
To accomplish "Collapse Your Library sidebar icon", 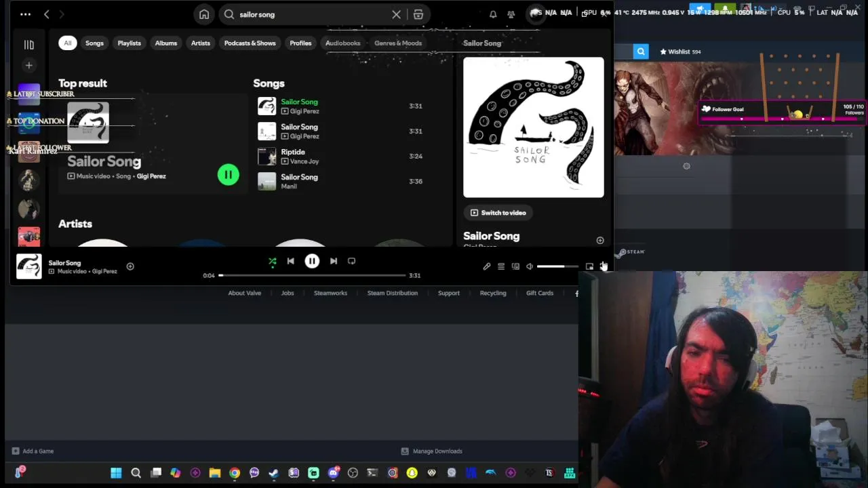I will 28,45.
